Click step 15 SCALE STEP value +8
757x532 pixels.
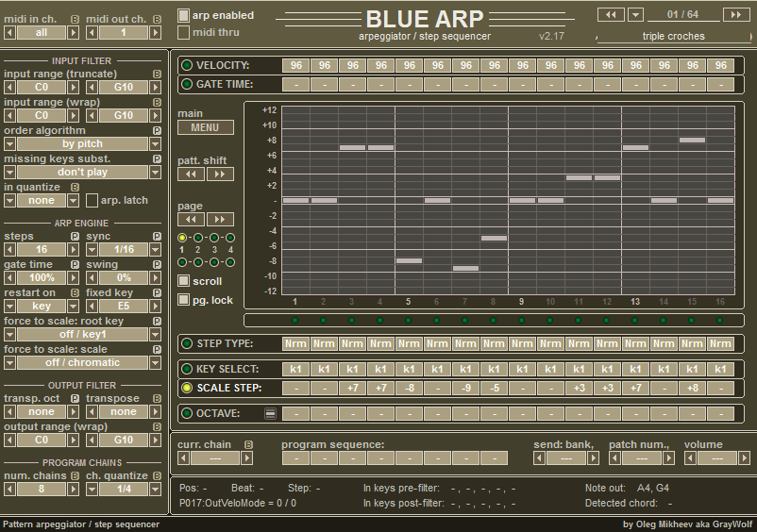click(x=692, y=388)
